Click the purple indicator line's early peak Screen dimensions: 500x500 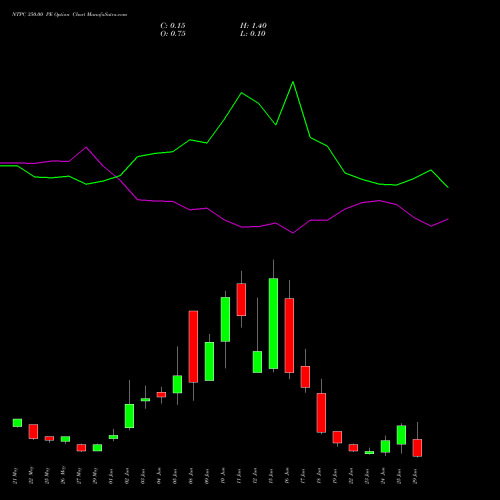pos(86,147)
